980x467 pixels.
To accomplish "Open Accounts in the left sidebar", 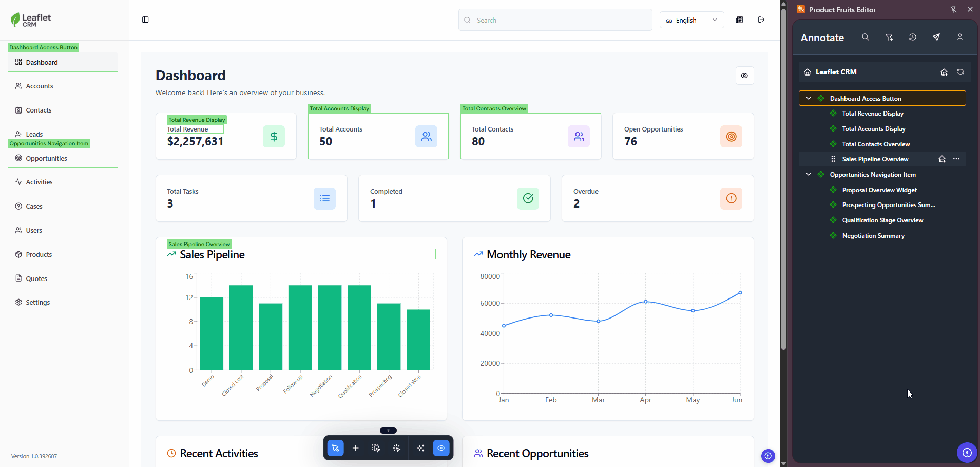I will point(40,86).
